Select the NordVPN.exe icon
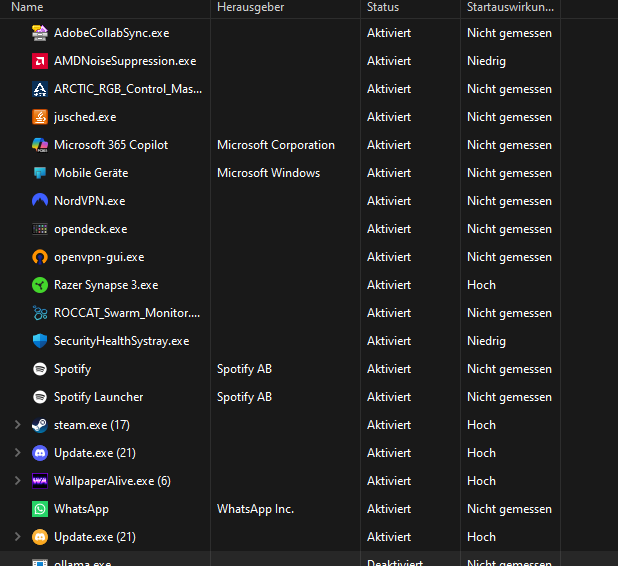Image resolution: width=618 pixels, height=566 pixels. (x=40, y=201)
